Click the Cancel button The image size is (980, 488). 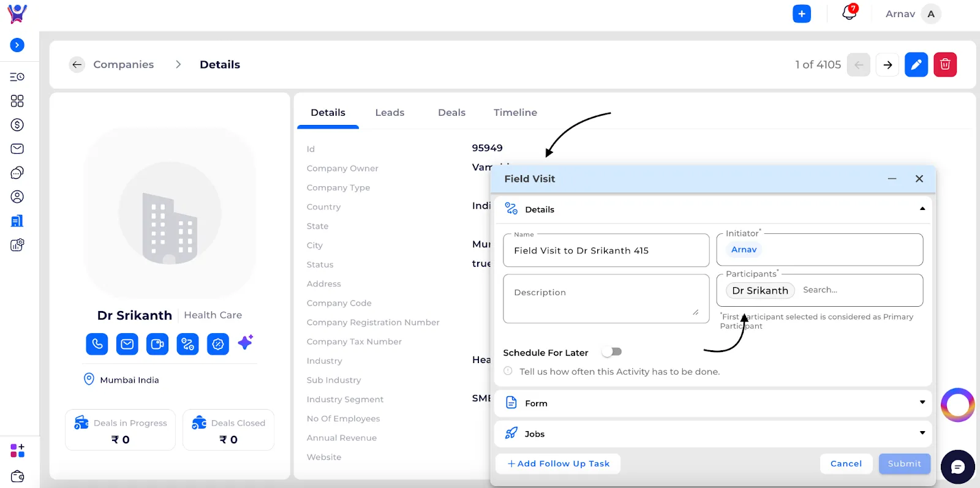pos(846,464)
